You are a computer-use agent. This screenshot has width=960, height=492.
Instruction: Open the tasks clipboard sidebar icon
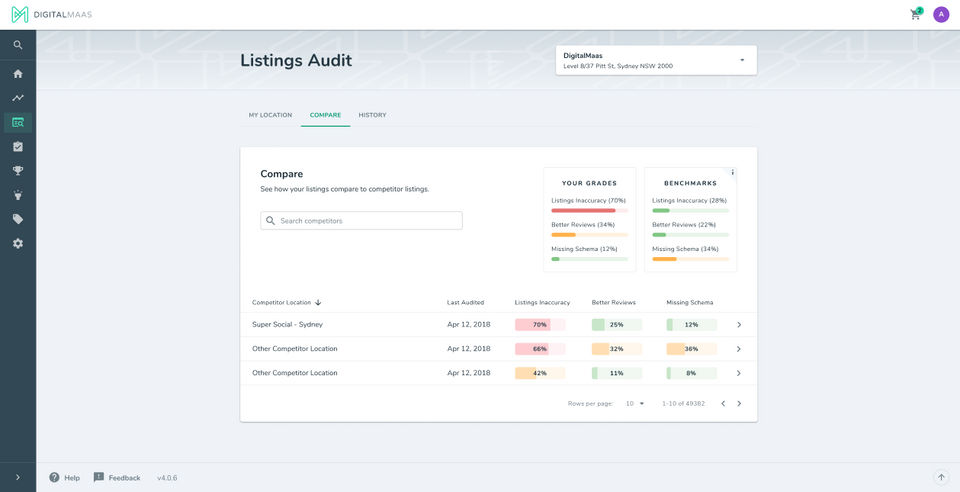click(18, 146)
